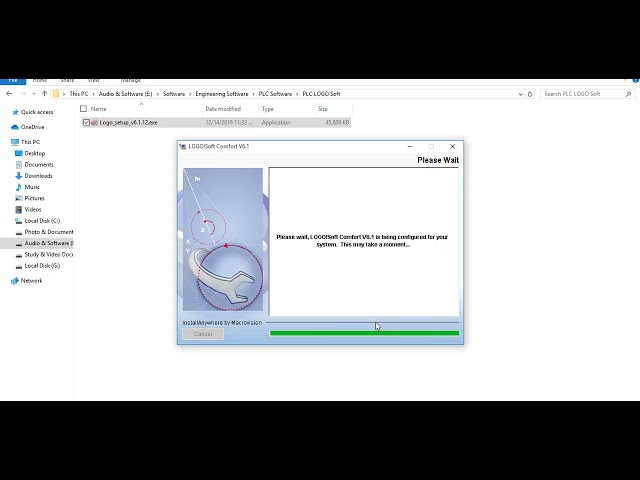Click the OneDrive cloud icon
Screen dimensions: 640x480
[x=15, y=127]
